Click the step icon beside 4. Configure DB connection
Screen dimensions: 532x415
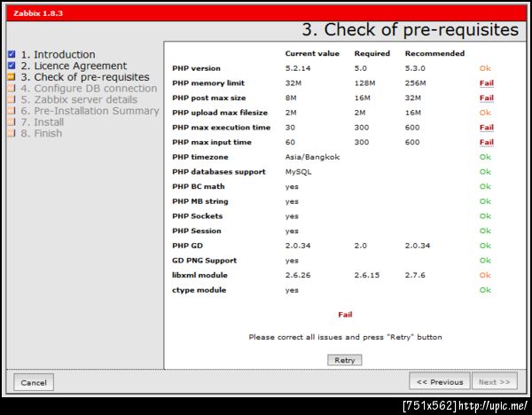coord(12,88)
